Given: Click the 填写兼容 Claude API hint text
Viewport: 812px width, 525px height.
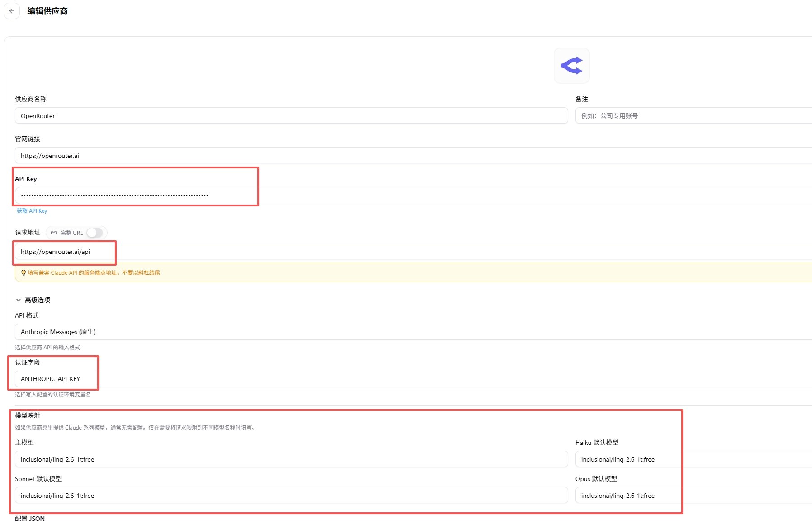Looking at the screenshot, I should [x=94, y=273].
